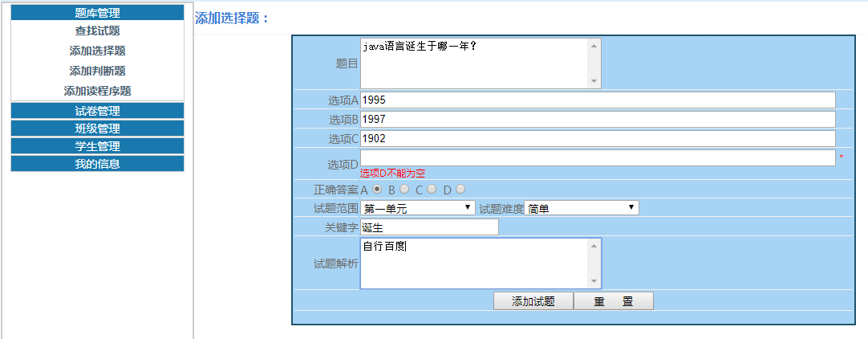Click into the 选项A field containing 1995
Image resolution: width=868 pixels, height=339 pixels.
click(x=597, y=100)
